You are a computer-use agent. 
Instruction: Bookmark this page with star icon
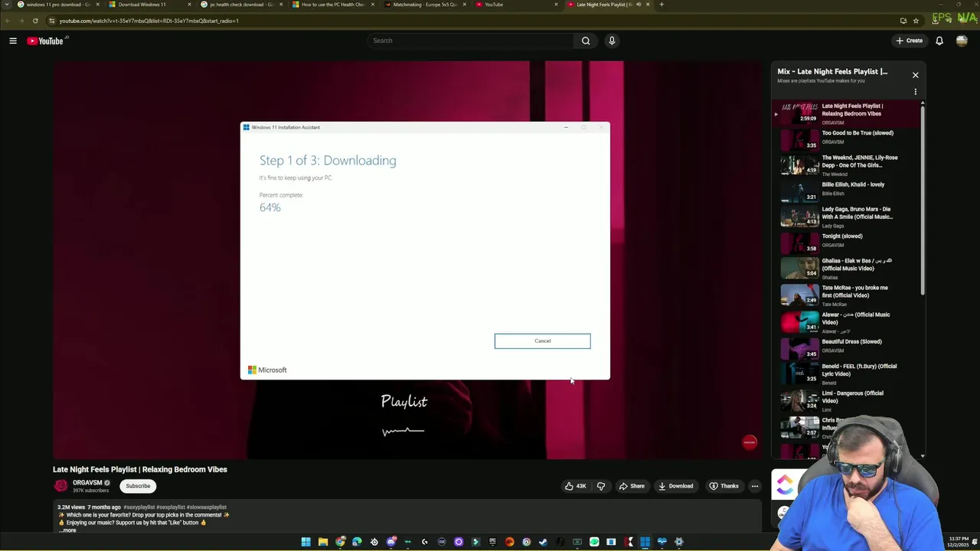[916, 21]
